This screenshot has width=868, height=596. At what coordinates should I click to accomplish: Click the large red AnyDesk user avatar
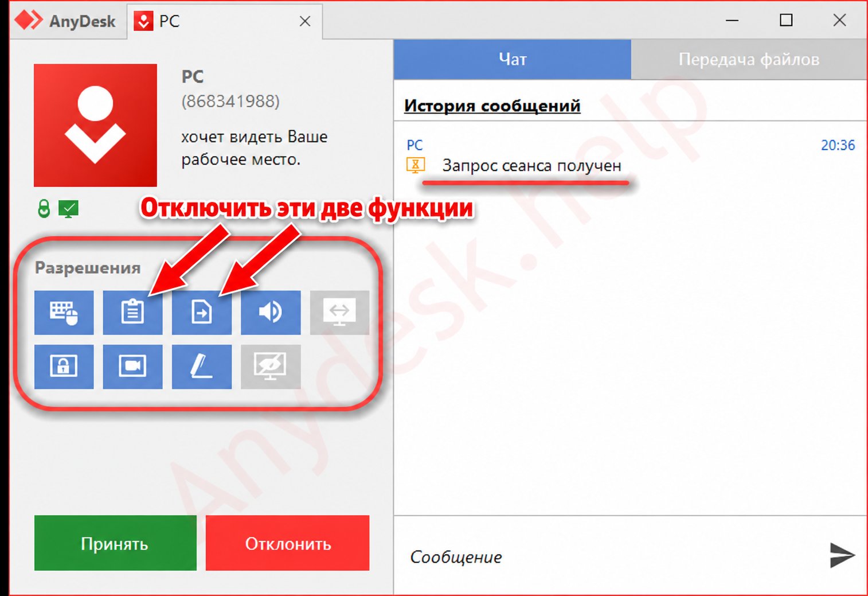coord(95,125)
